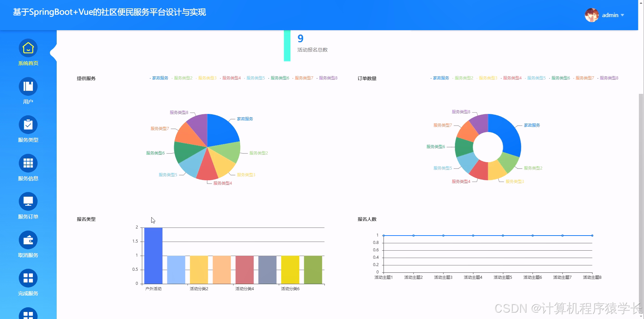Click the 服务类型6 label beside 提供服务 pie

point(155,153)
